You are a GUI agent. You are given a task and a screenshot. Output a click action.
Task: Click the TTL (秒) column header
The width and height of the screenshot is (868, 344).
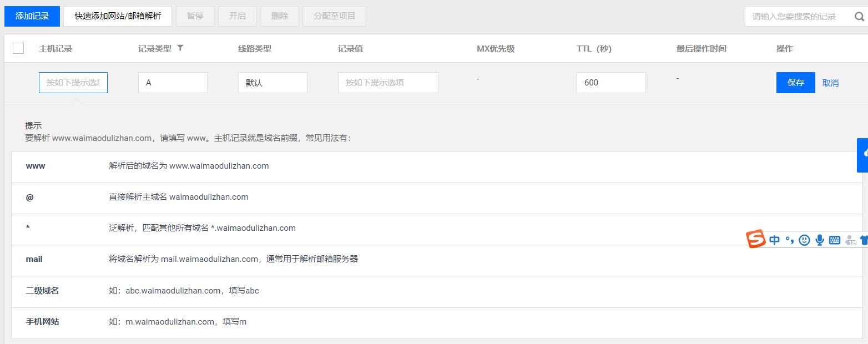tap(594, 49)
